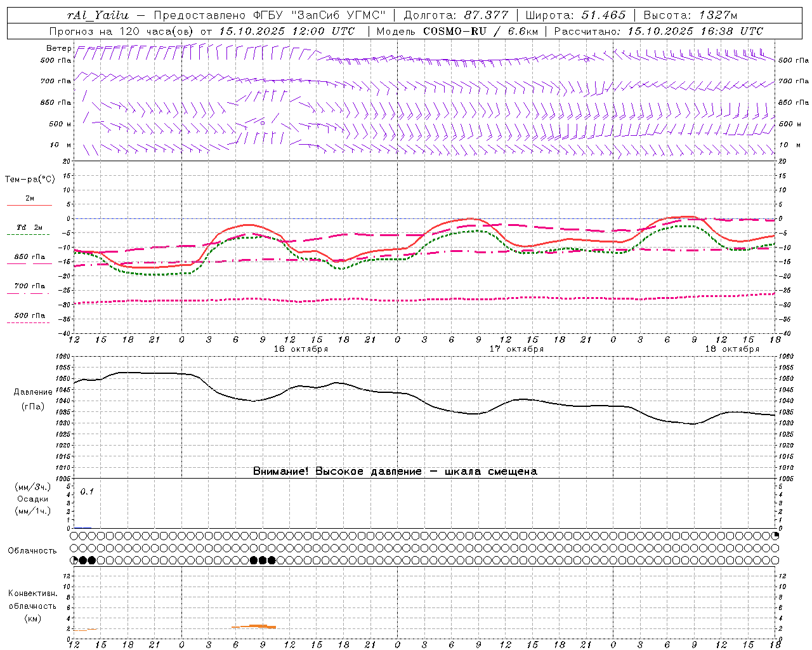812x650 pixels.
Task: Click the 0.1 precipitation value
Action: click(x=87, y=492)
